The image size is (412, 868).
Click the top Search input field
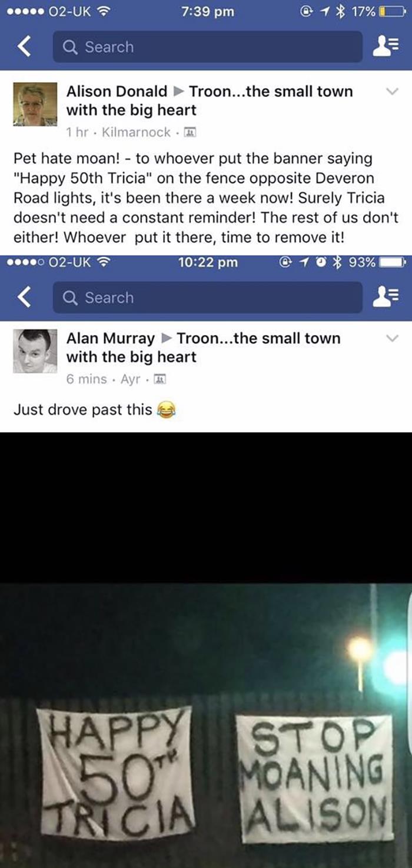pos(208,47)
